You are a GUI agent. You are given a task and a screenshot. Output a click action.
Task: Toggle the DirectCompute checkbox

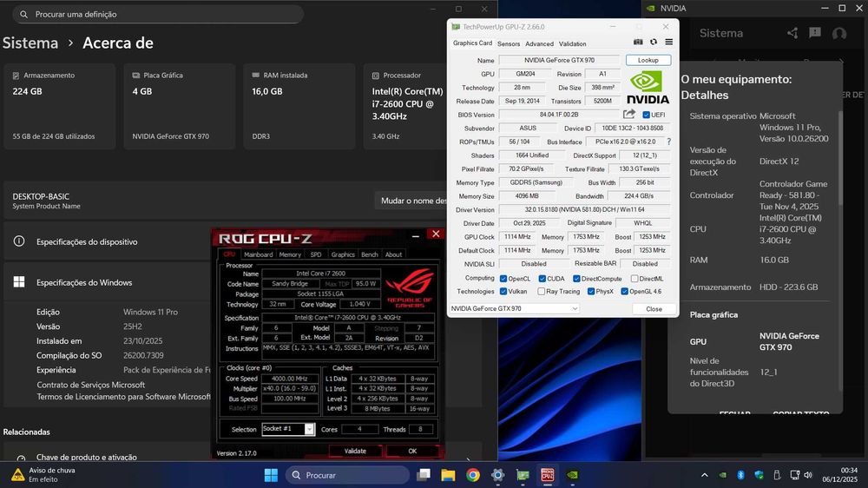[576, 279]
